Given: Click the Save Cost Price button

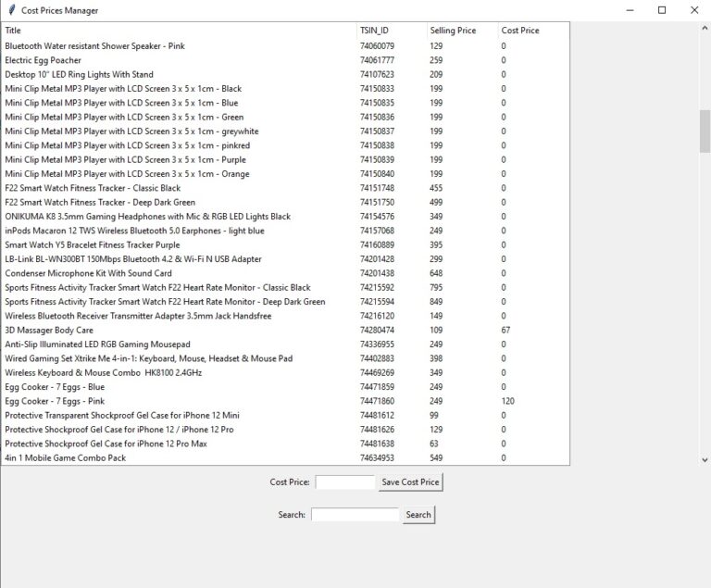Looking at the screenshot, I should tap(410, 482).
